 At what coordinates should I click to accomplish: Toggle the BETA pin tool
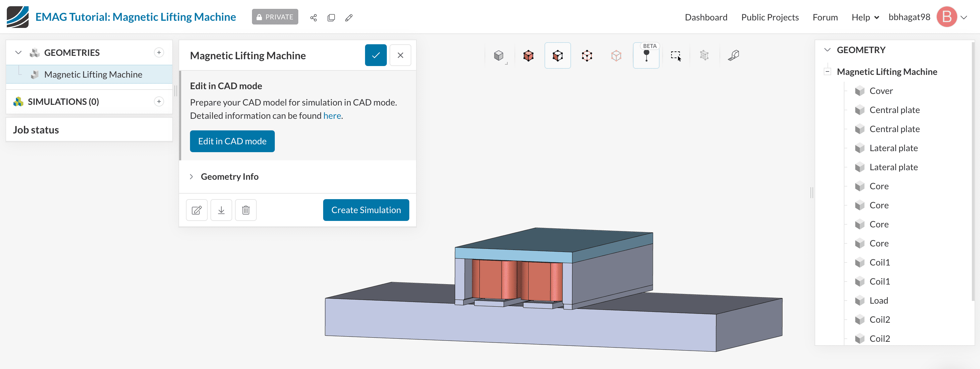pos(646,55)
